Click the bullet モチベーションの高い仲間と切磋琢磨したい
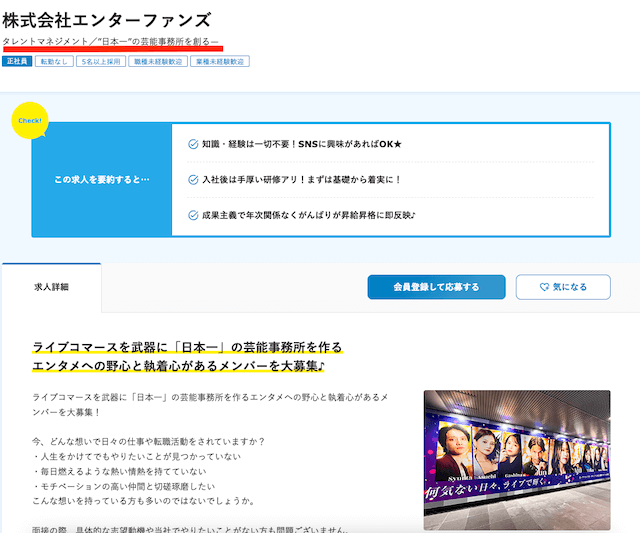The height and width of the screenshot is (533, 640). pyautogui.click(x=124, y=486)
